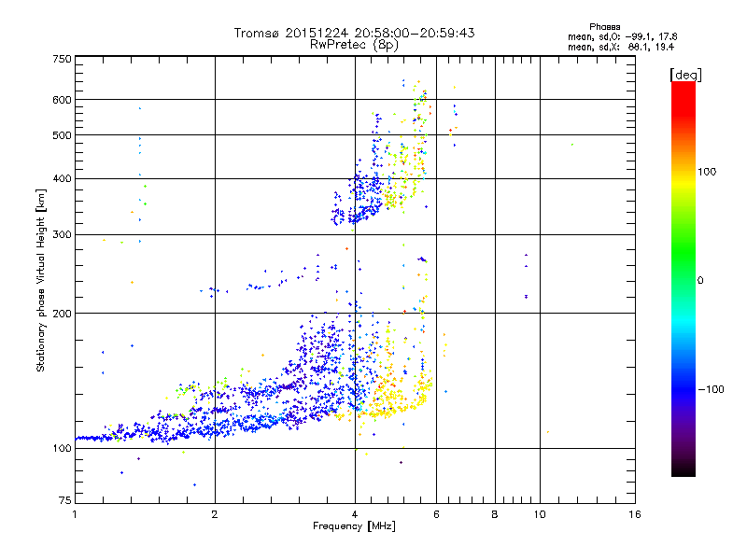Click the colorbar label "0"
The width and height of the screenshot is (747, 560).
click(x=700, y=281)
